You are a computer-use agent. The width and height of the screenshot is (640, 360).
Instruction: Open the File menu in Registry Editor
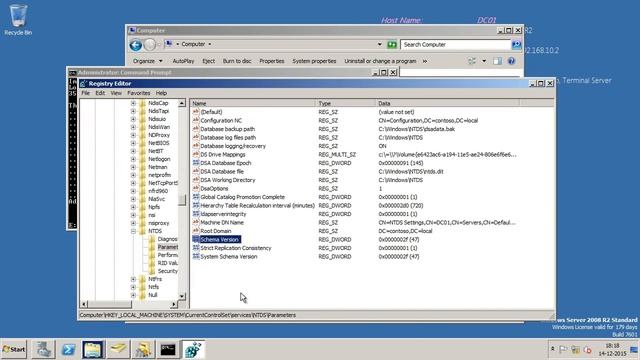[x=85, y=93]
